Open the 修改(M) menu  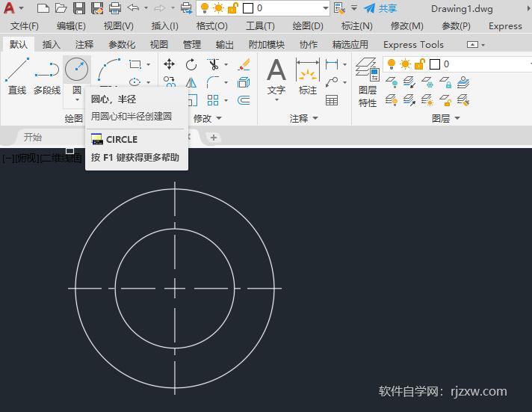(x=406, y=26)
